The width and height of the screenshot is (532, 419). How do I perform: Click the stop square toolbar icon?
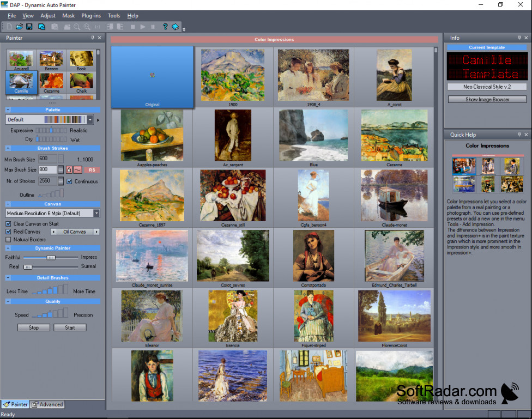pyautogui.click(x=132, y=27)
